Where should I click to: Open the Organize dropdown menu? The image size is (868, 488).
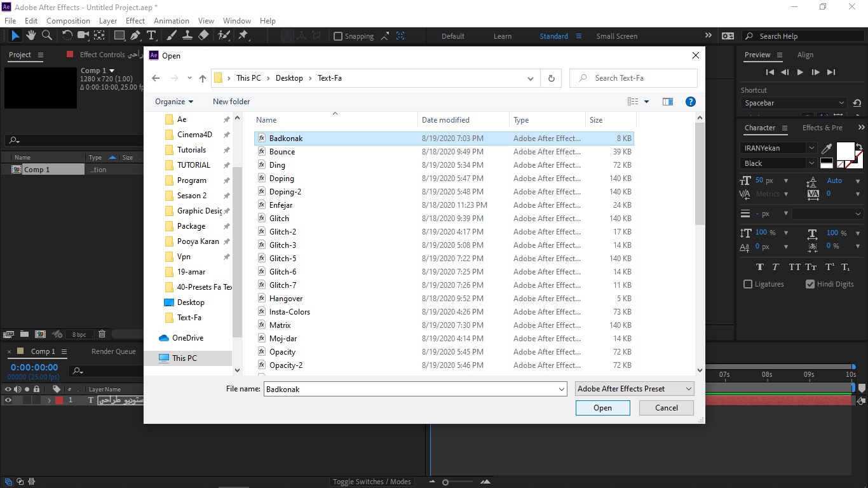pos(174,102)
